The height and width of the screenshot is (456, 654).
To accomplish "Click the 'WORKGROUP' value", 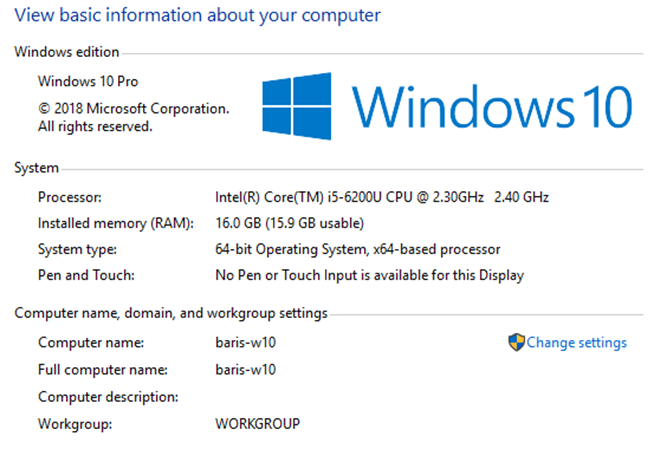I will click(x=257, y=424).
